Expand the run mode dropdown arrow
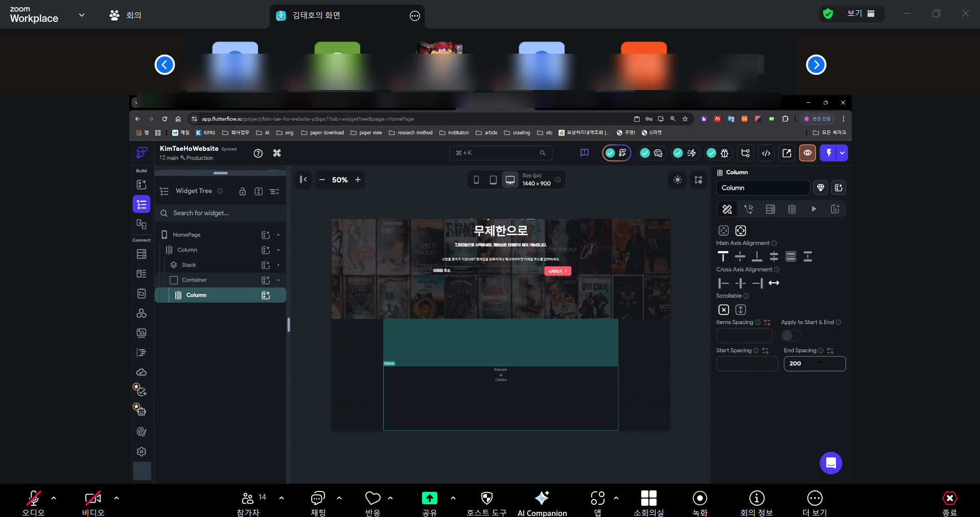Screen dimensions: 980x517 pyautogui.click(x=842, y=153)
